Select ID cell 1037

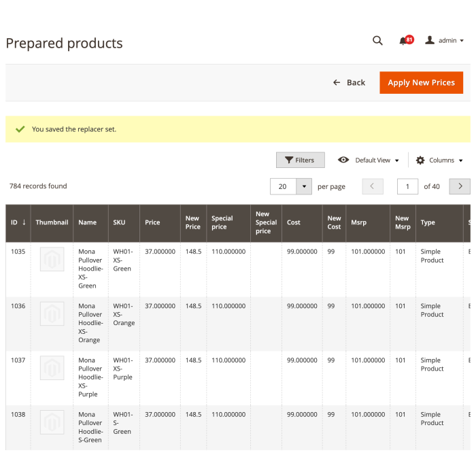[x=18, y=360]
